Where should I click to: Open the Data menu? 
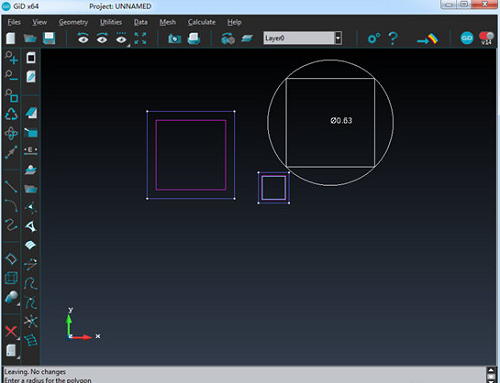tap(141, 22)
